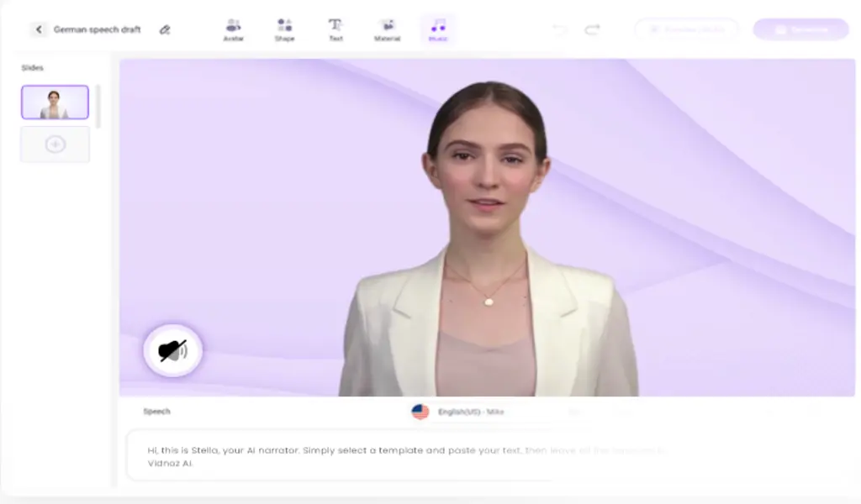Click the "Slides" heading
This screenshot has height=504, width=861.
pos(33,68)
